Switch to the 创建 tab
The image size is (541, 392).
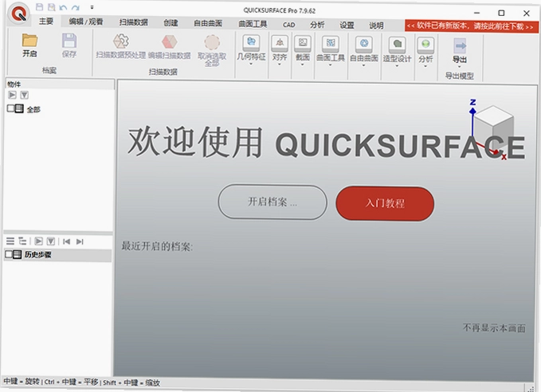coord(171,23)
